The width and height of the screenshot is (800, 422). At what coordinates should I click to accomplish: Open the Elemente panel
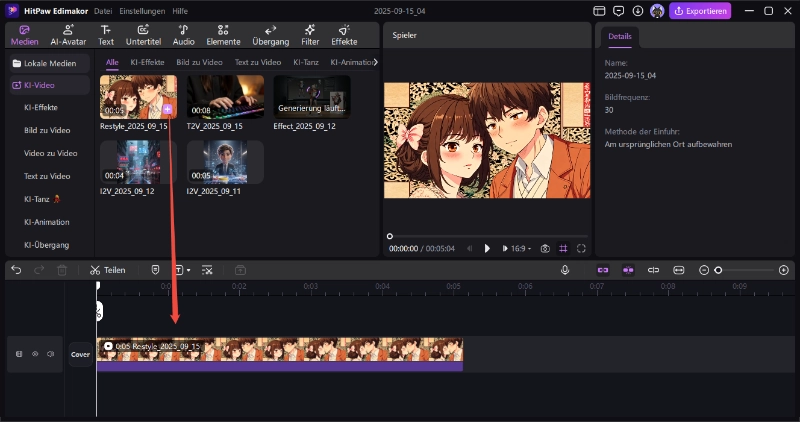click(x=223, y=35)
